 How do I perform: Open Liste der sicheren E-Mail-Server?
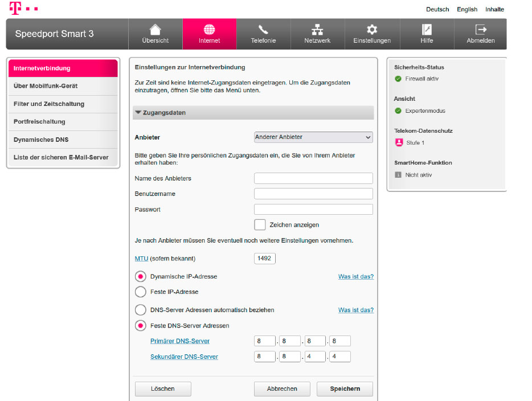pyautogui.click(x=63, y=157)
